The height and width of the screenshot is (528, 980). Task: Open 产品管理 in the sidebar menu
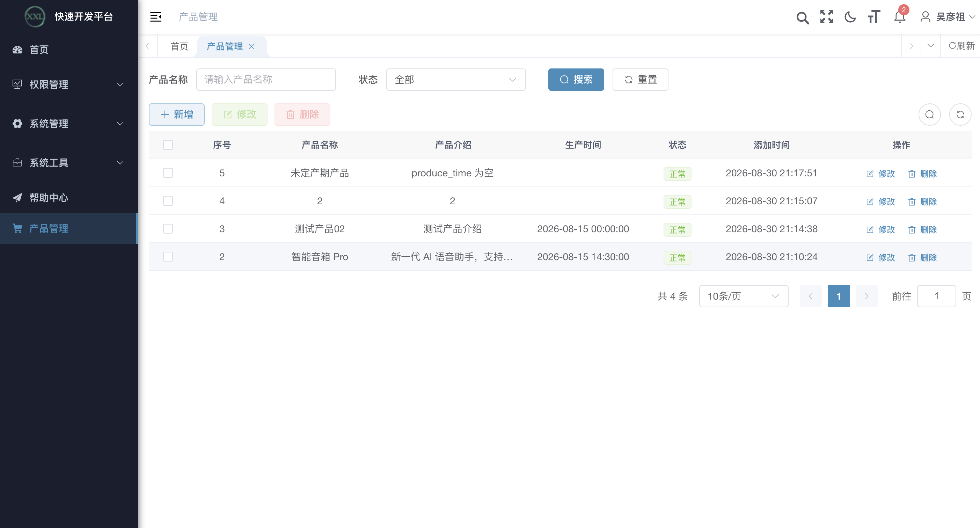(69, 228)
